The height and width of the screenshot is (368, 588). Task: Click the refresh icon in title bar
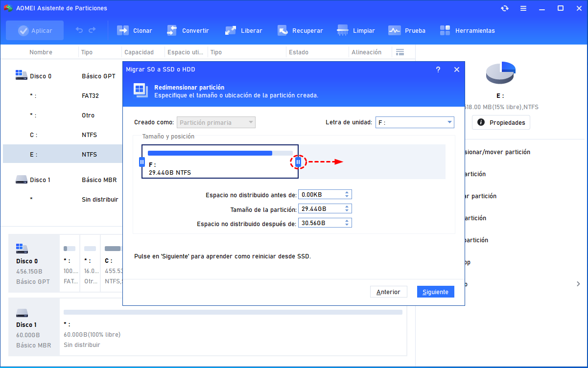[504, 8]
